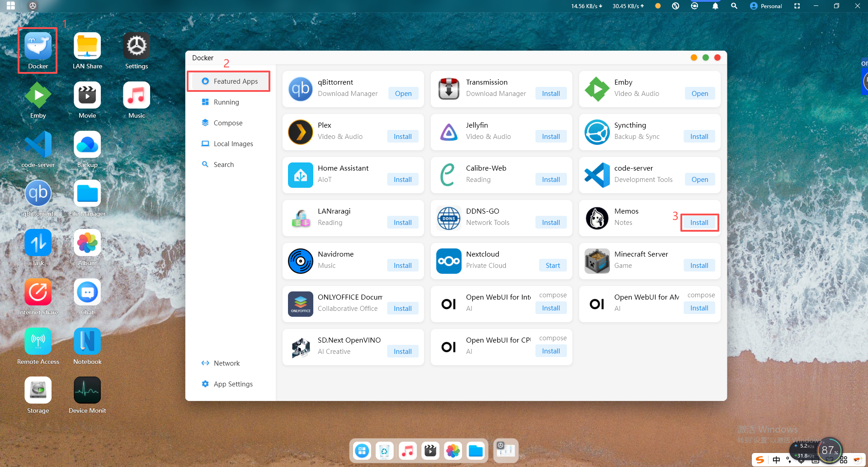Install LANraragi reading app

click(x=403, y=223)
